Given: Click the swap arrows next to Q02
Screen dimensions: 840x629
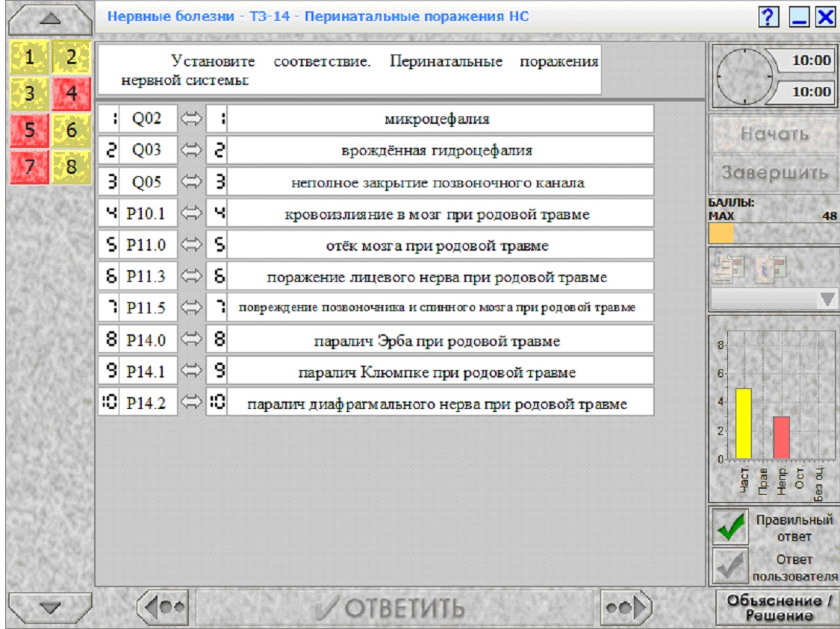Looking at the screenshot, I should [x=191, y=119].
